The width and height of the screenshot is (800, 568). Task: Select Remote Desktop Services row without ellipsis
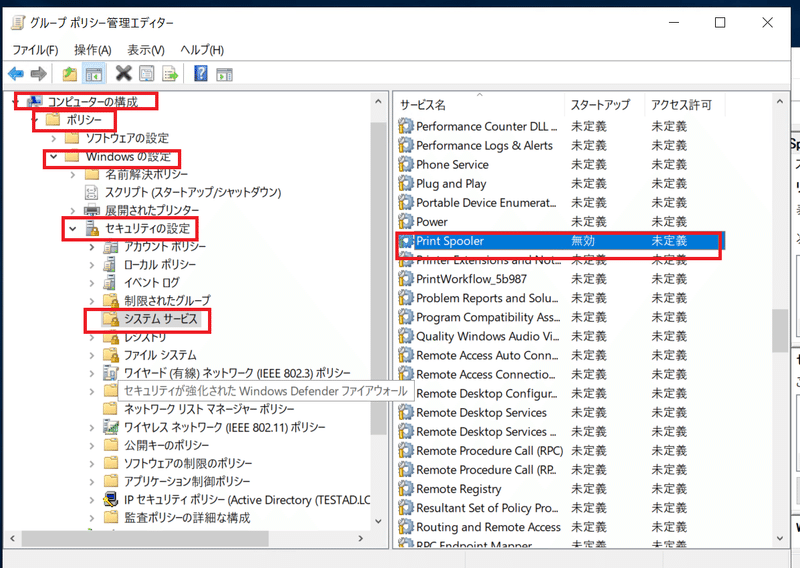coord(560,412)
